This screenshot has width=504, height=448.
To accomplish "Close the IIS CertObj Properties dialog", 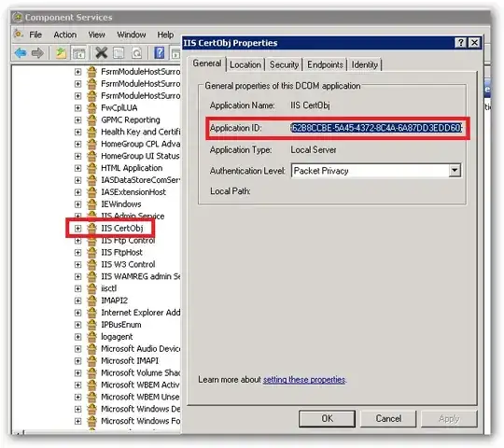I will 474,42.
